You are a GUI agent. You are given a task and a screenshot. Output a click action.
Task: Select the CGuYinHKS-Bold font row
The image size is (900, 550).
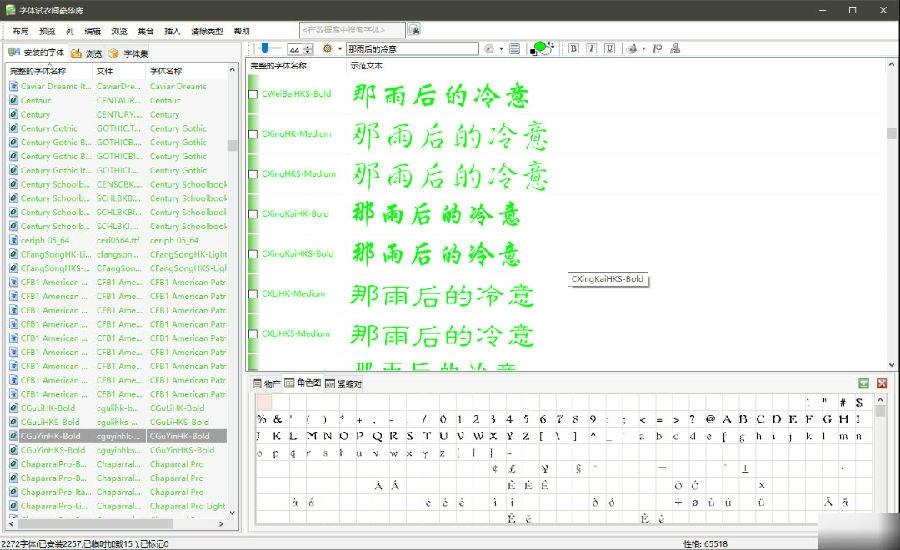tap(117, 450)
